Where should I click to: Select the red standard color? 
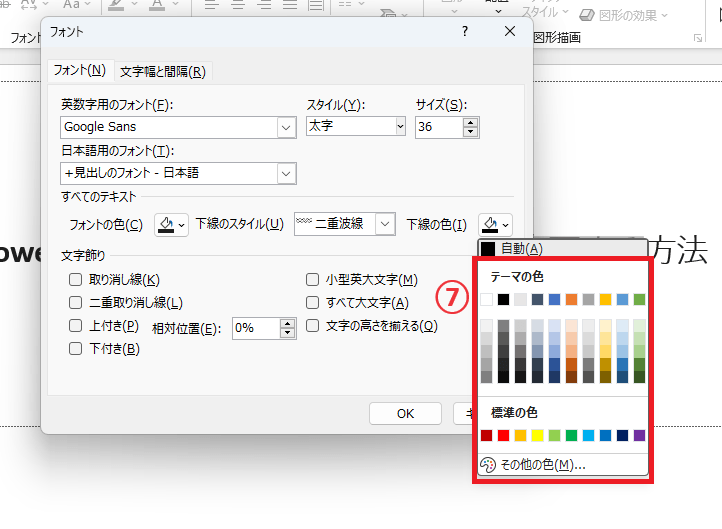pyautogui.click(x=503, y=436)
